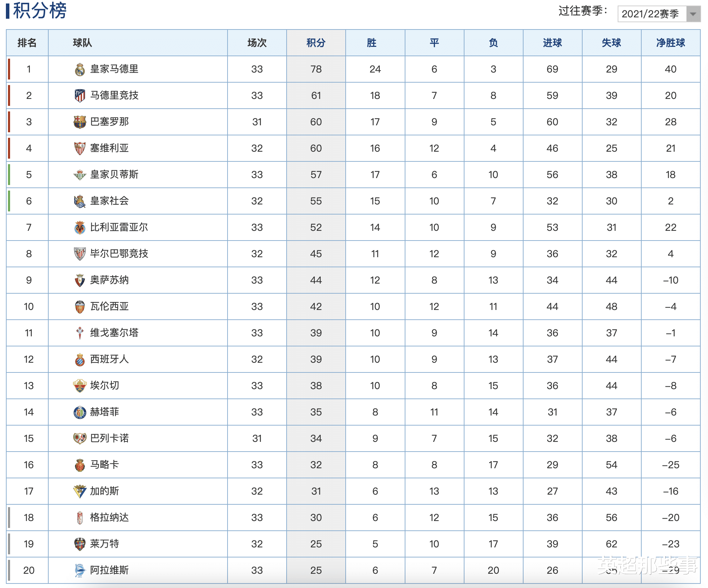
Task: Click the Elche crest icon
Action: (80, 386)
